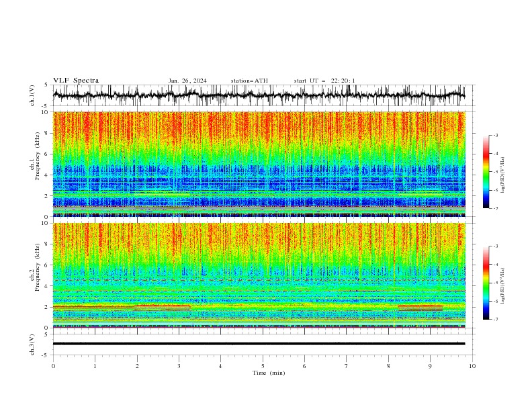The width and height of the screenshot is (532, 411).
Task: Click the "-5" tick on the ch.3(V) axis
Action: point(46,355)
